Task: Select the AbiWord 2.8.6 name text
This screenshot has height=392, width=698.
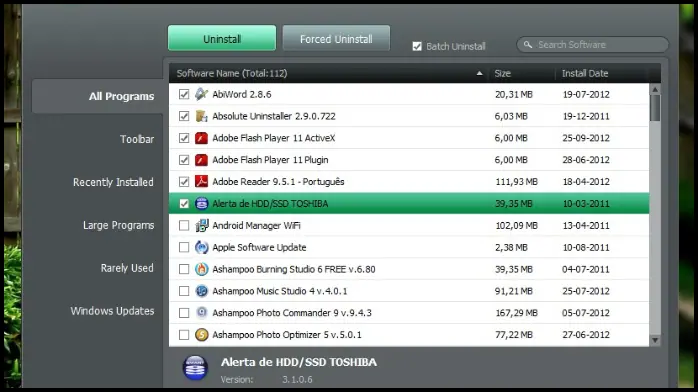Action: pos(242,94)
